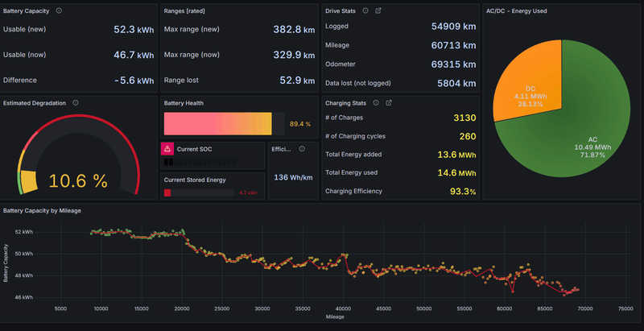Open the Battery Capacity panel title menu
The width and height of the screenshot is (644, 331).
[27, 10]
